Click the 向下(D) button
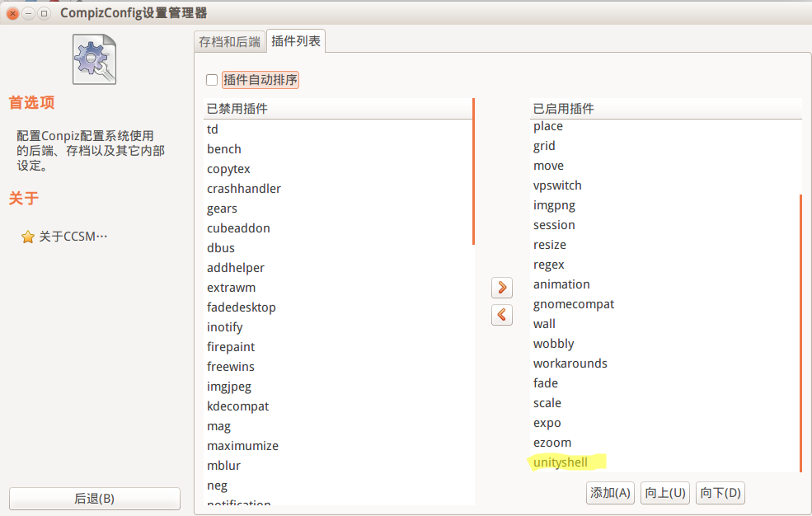This screenshot has width=812, height=516. coord(720,493)
